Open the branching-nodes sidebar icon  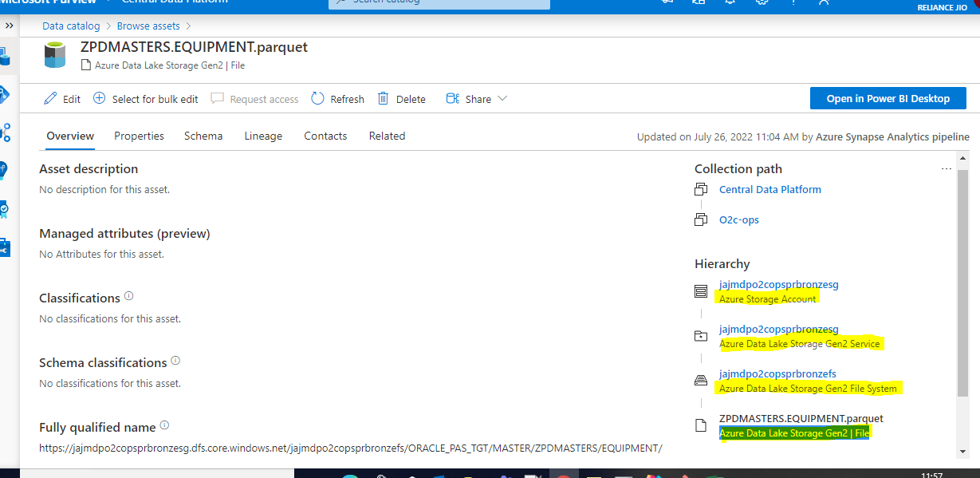click(x=4, y=132)
